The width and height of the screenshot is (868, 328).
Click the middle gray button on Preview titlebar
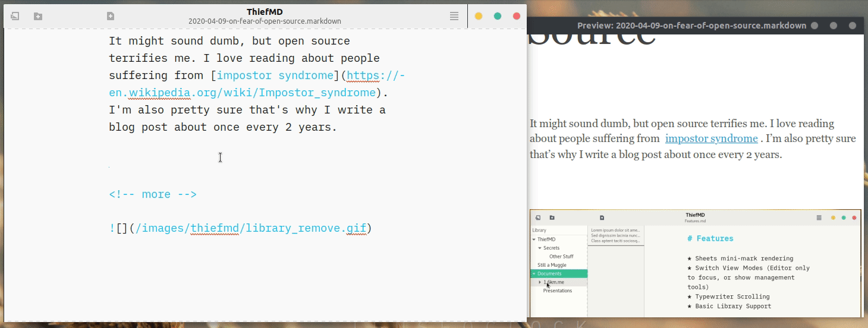click(834, 26)
